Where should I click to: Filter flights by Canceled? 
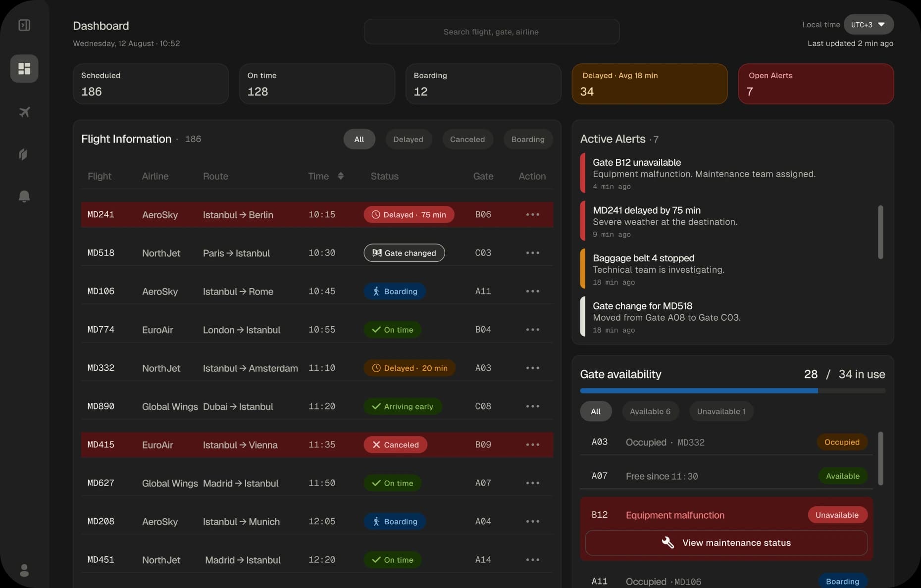pos(467,139)
